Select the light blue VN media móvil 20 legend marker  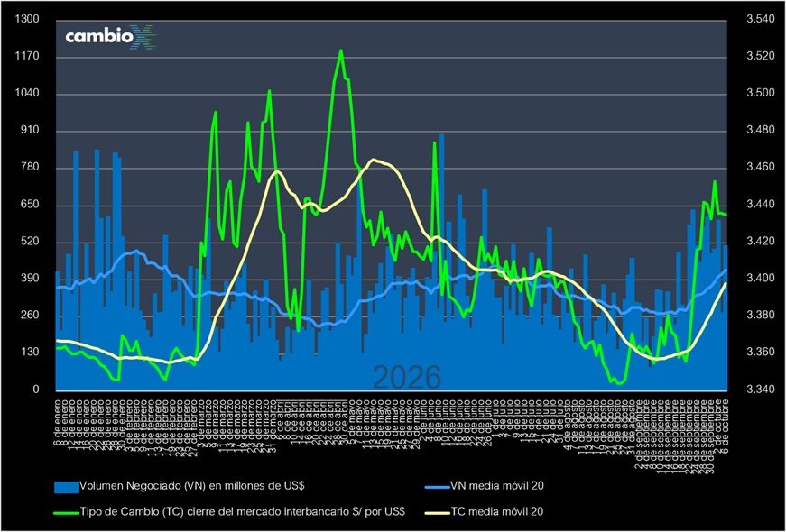pos(437,486)
